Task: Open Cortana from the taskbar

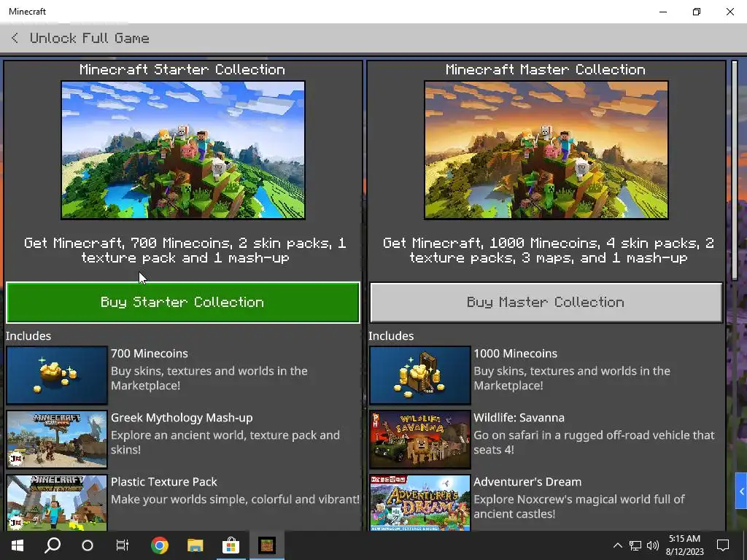Action: (88, 545)
